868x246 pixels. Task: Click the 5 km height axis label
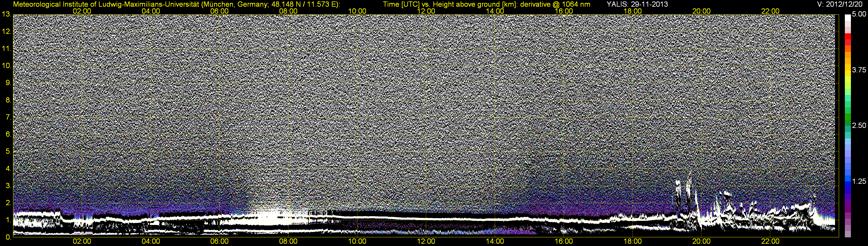point(8,151)
